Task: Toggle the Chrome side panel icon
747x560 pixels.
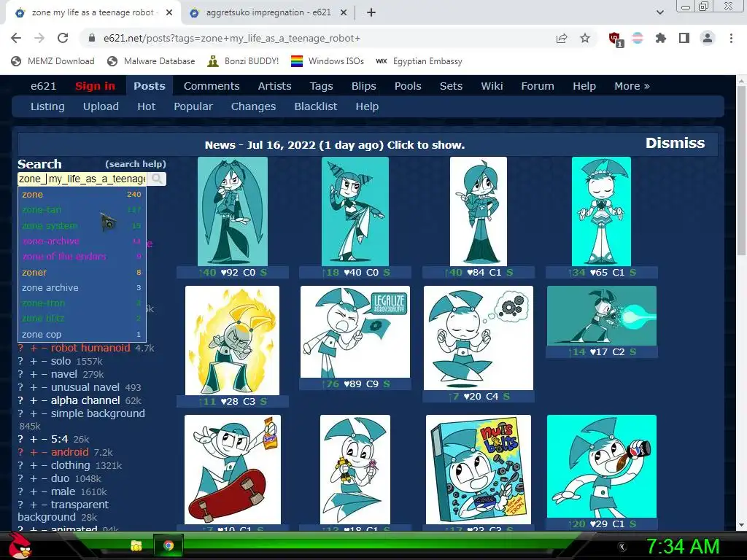Action: (684, 38)
